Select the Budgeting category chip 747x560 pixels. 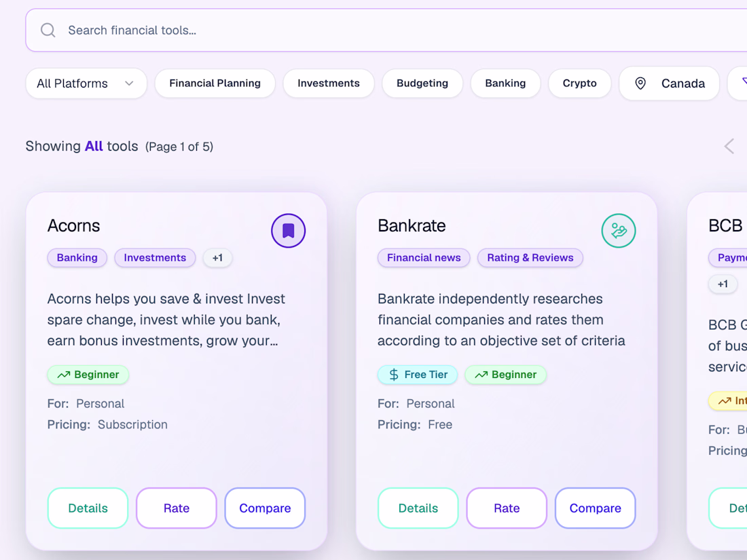click(x=422, y=83)
